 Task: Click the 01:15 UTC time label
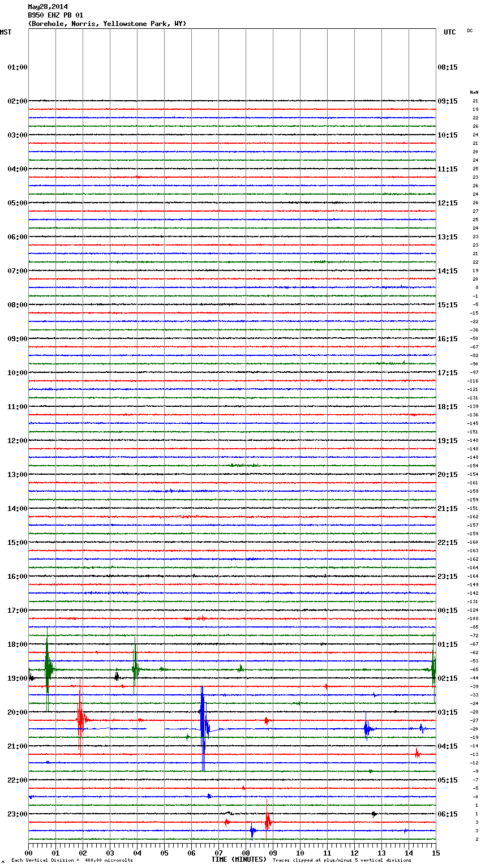(448, 644)
